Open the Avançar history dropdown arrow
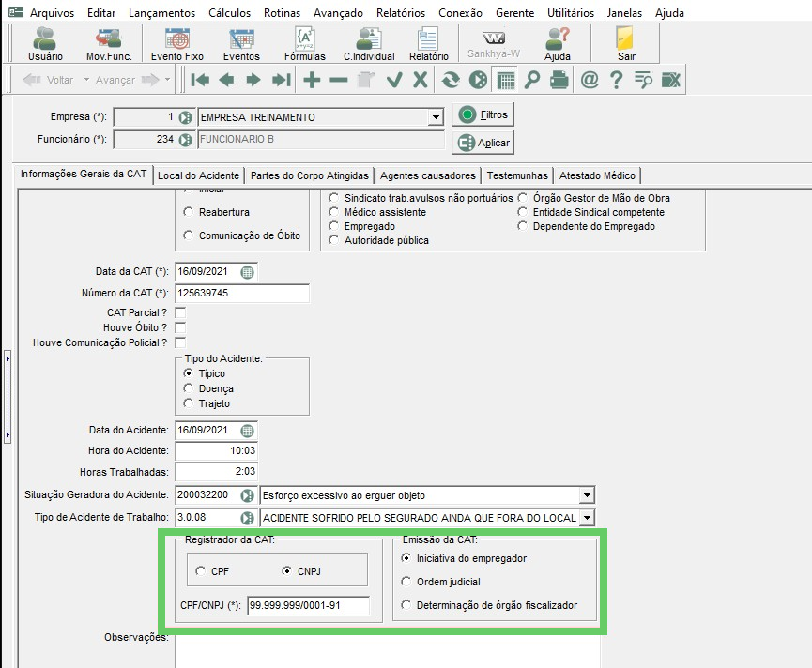 coord(167,80)
